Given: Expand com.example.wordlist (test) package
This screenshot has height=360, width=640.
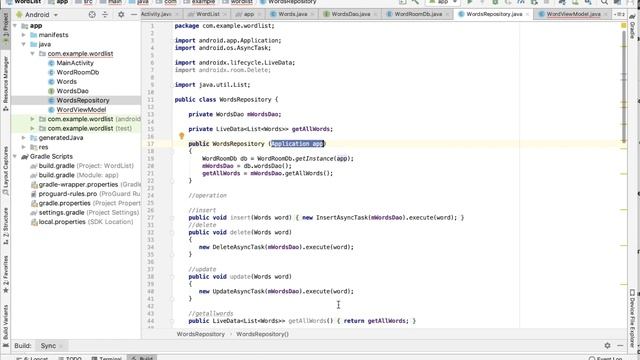Looking at the screenshot, I should click(33, 129).
